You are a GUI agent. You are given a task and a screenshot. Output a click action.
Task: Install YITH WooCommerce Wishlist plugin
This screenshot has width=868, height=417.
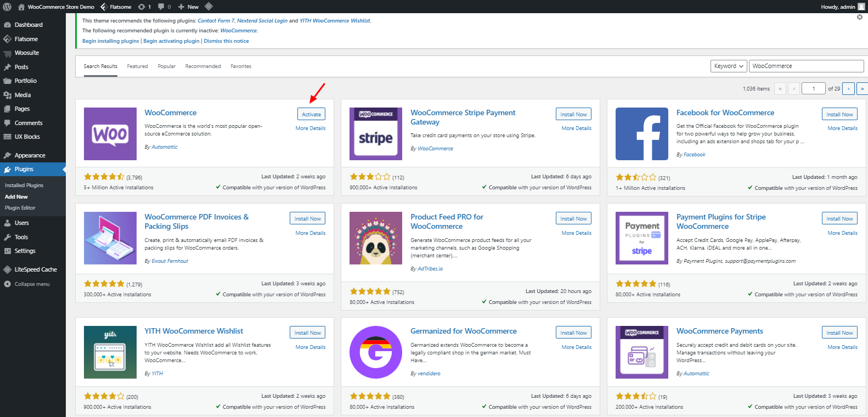pos(307,333)
